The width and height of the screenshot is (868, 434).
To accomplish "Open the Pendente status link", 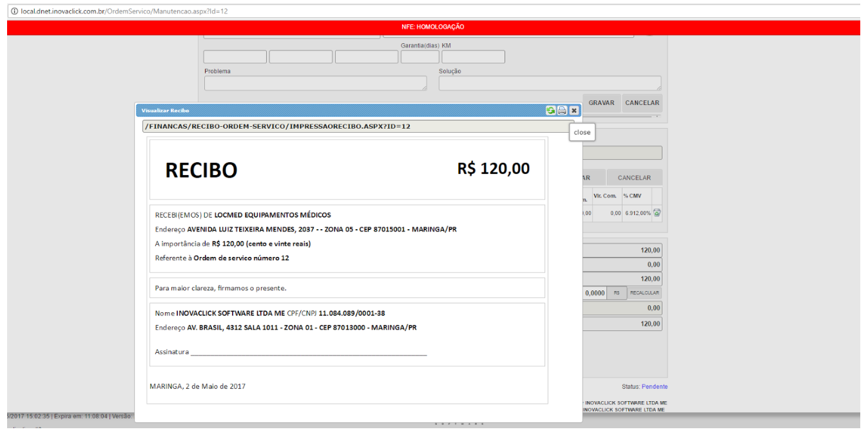I will click(654, 386).
